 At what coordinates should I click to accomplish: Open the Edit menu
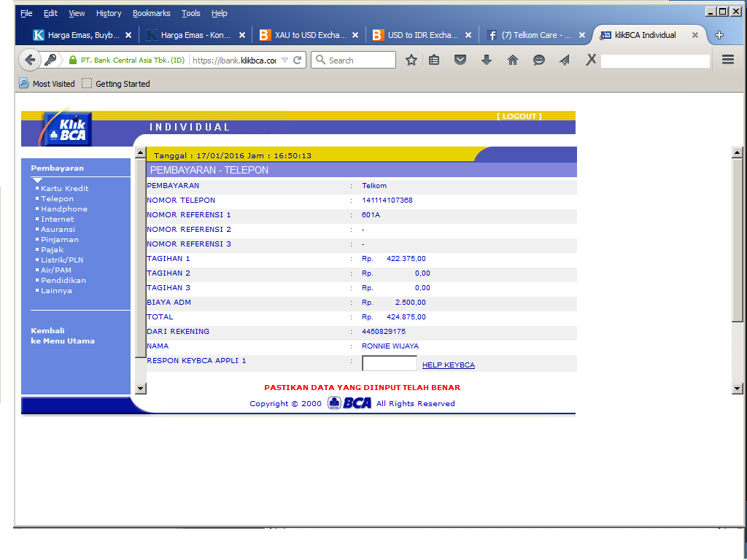pyautogui.click(x=50, y=13)
